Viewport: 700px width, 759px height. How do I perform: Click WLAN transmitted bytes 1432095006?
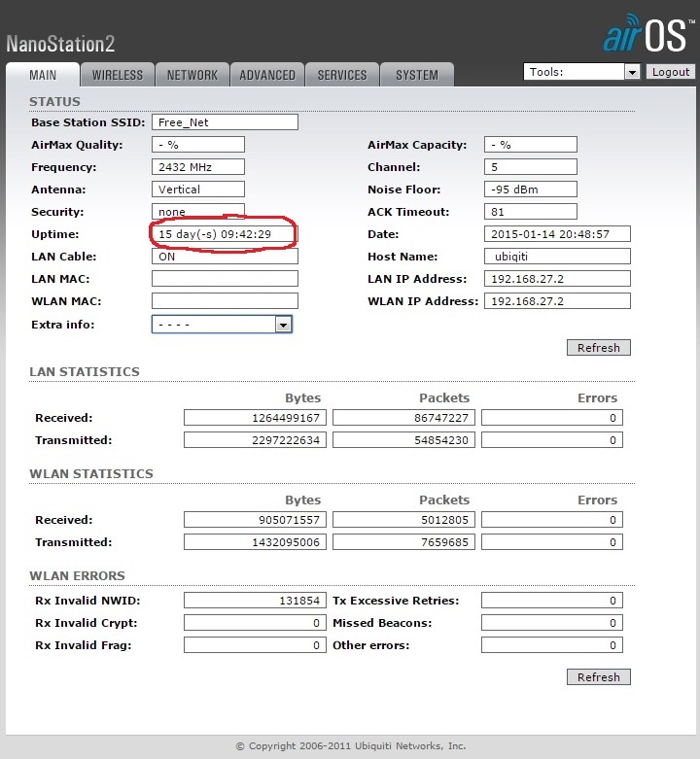tap(255, 542)
